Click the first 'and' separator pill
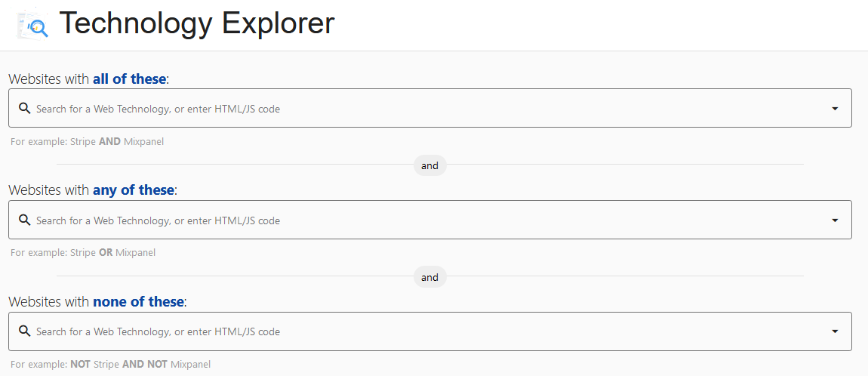 430,165
